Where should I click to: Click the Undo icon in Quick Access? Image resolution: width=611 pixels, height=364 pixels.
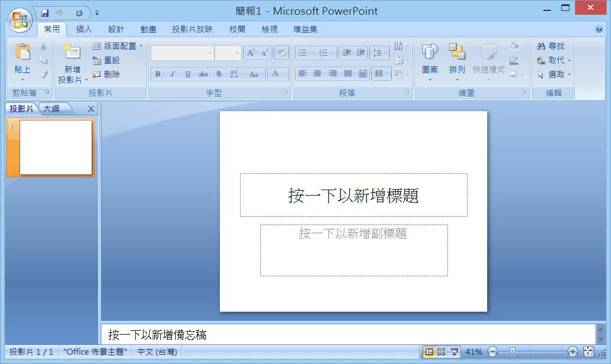59,13
